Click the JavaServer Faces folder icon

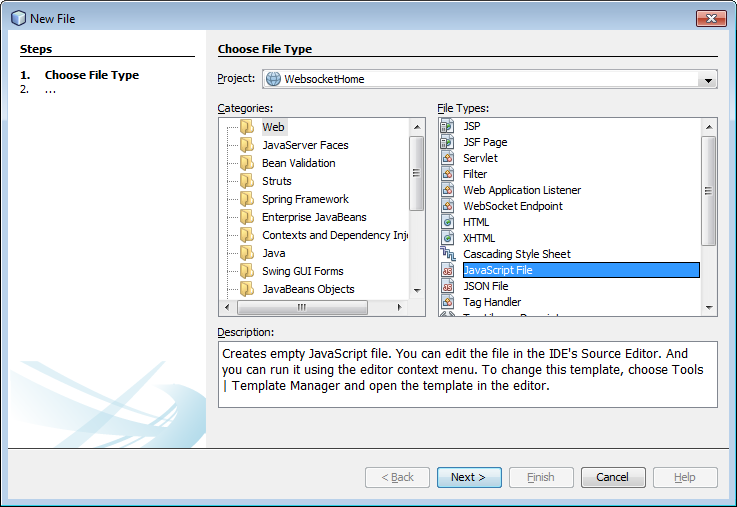coord(247,145)
